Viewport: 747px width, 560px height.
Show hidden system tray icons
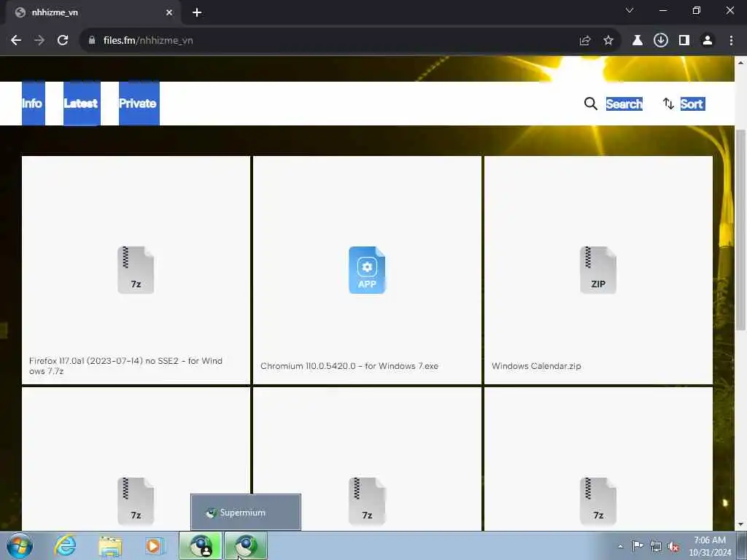tap(620, 546)
